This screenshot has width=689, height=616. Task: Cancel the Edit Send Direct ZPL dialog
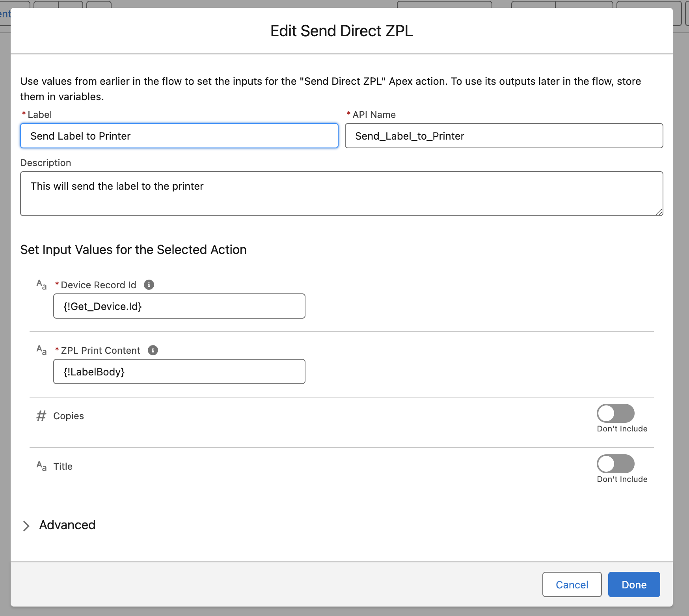[x=572, y=584]
